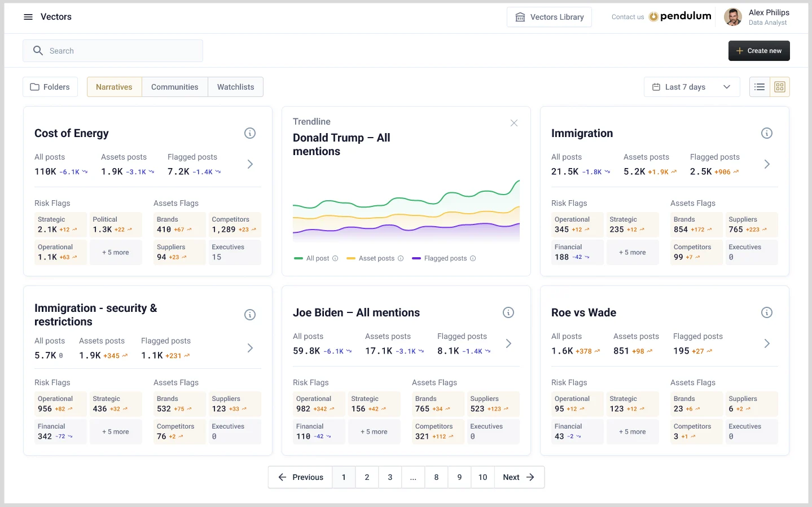Open the hamburger navigation menu

click(x=28, y=16)
